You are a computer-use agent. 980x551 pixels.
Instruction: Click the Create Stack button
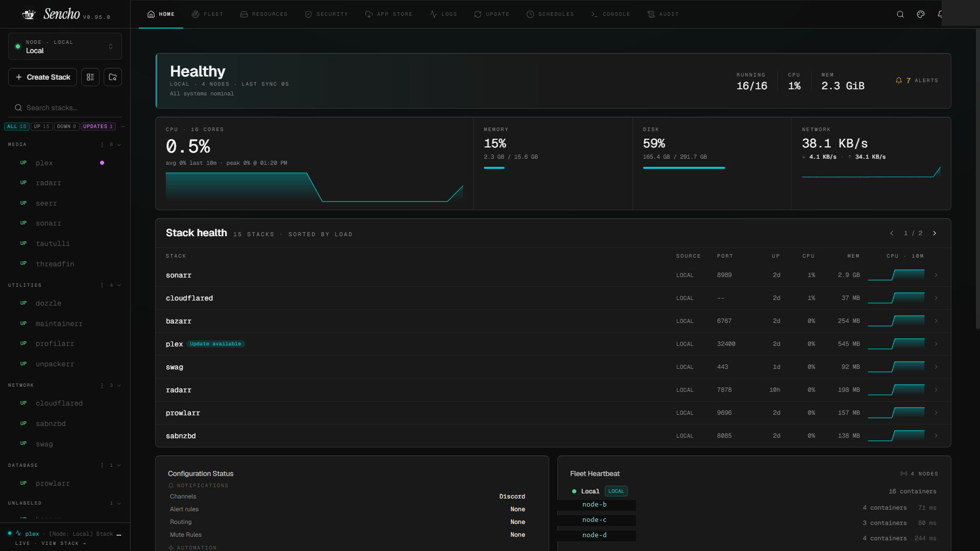[x=43, y=77]
